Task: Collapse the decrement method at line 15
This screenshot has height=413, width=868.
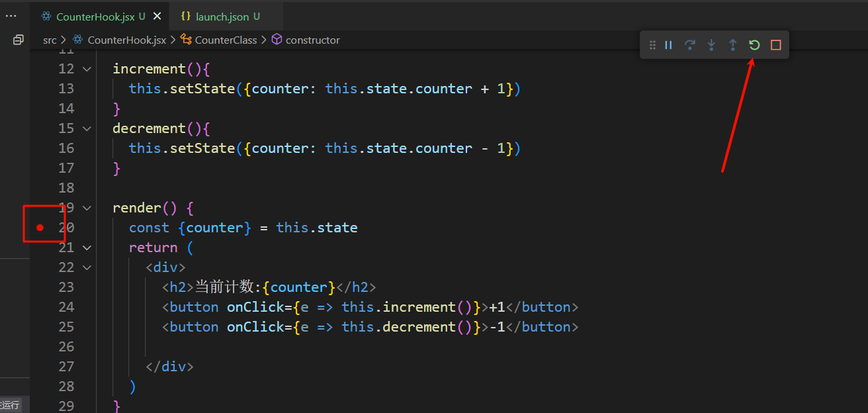Action: [87, 128]
